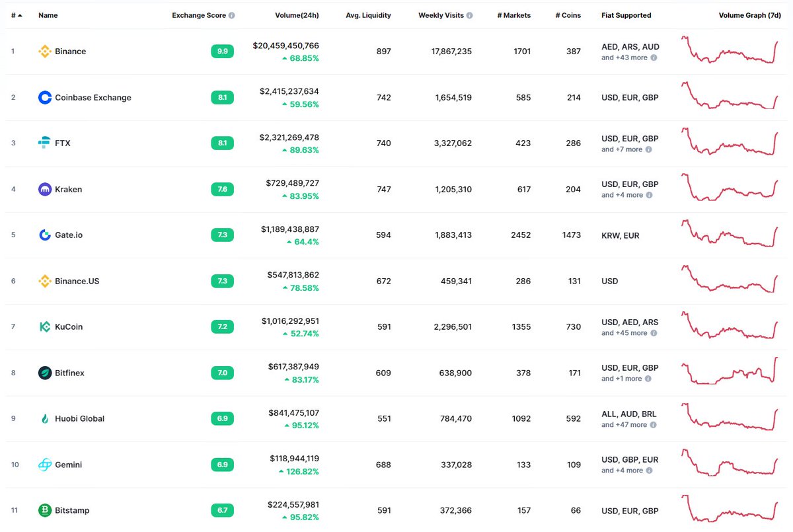Click info icon beside 'and +1 more'
Image resolution: width=793 pixels, height=532 pixels.
[x=648, y=379]
